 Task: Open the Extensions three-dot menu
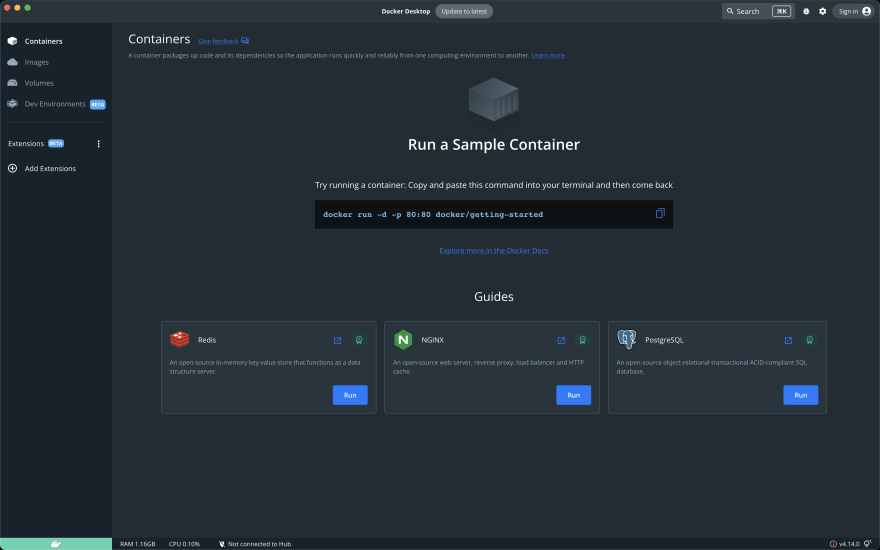[99, 144]
